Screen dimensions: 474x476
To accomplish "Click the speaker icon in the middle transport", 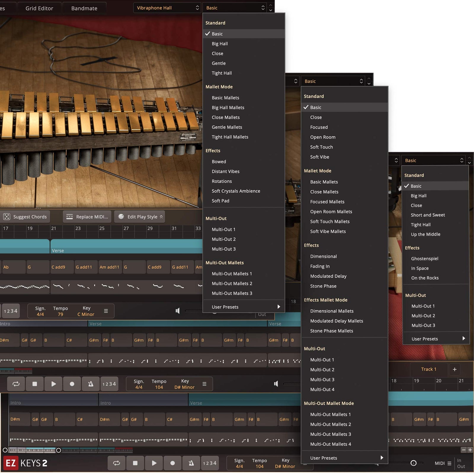I will 276,384.
